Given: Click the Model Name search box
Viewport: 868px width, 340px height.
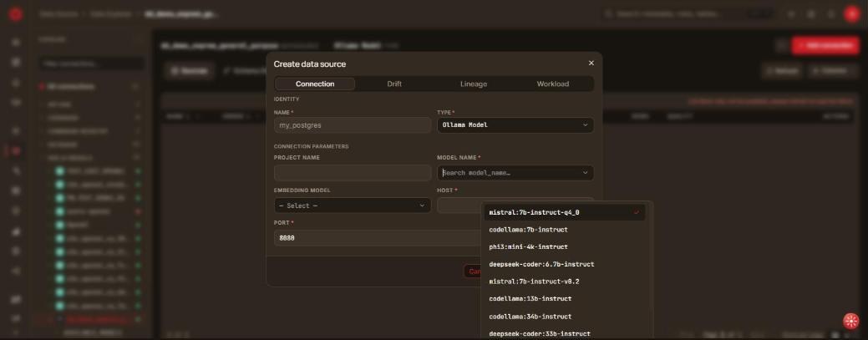Looking at the screenshot, I should point(515,173).
